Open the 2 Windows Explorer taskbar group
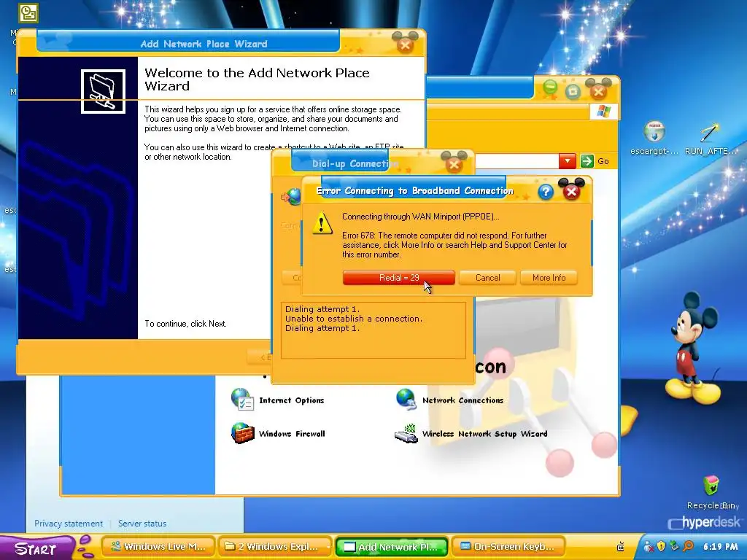This screenshot has height=560, width=747. [x=275, y=547]
